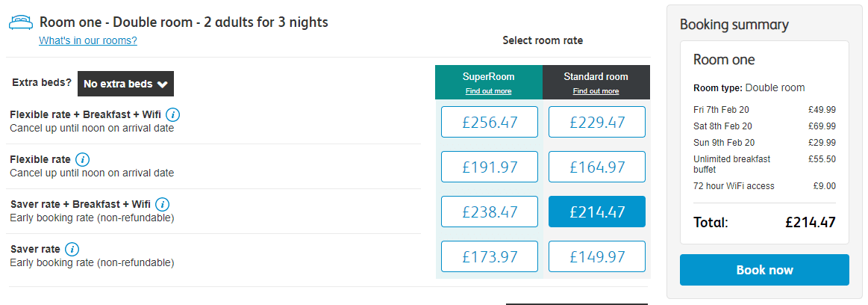The image size is (868, 305).
Task: Choose SuperRoom flexible rate £191.97
Action: (490, 167)
